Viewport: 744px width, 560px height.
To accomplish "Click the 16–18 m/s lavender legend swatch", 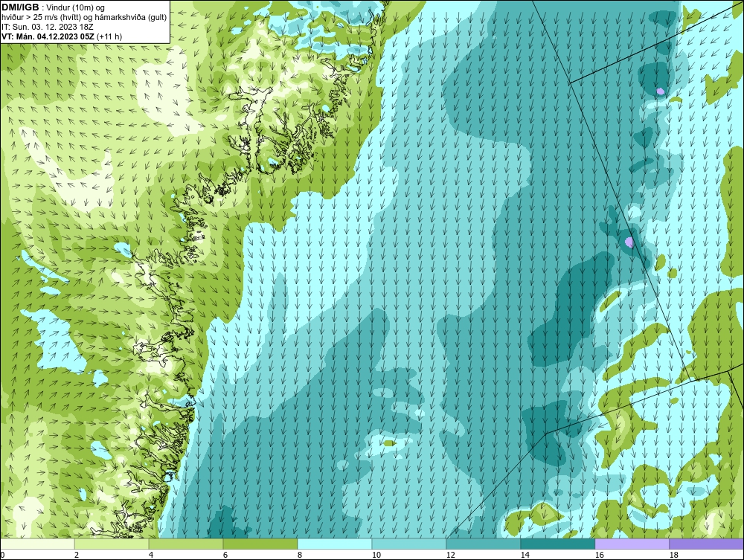I will (632, 544).
